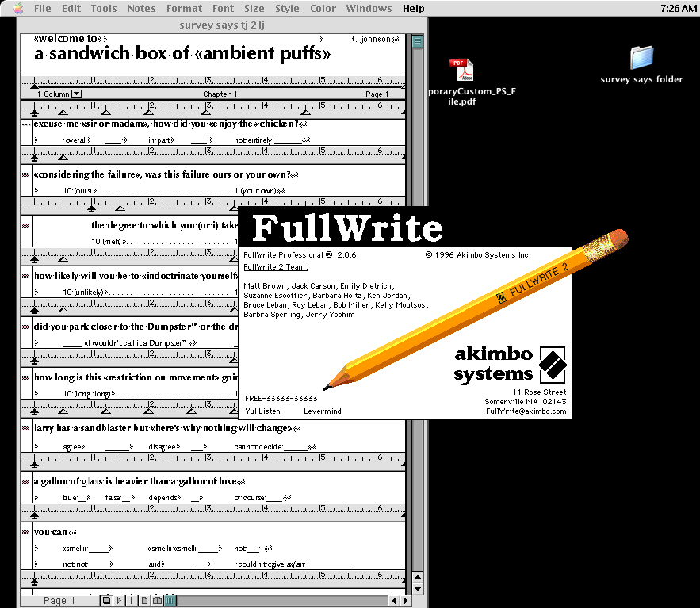Viewport: 700px width, 608px height.
Task: Click 'FullWrite Professional 2.0.6' version text
Action: click(x=300, y=255)
